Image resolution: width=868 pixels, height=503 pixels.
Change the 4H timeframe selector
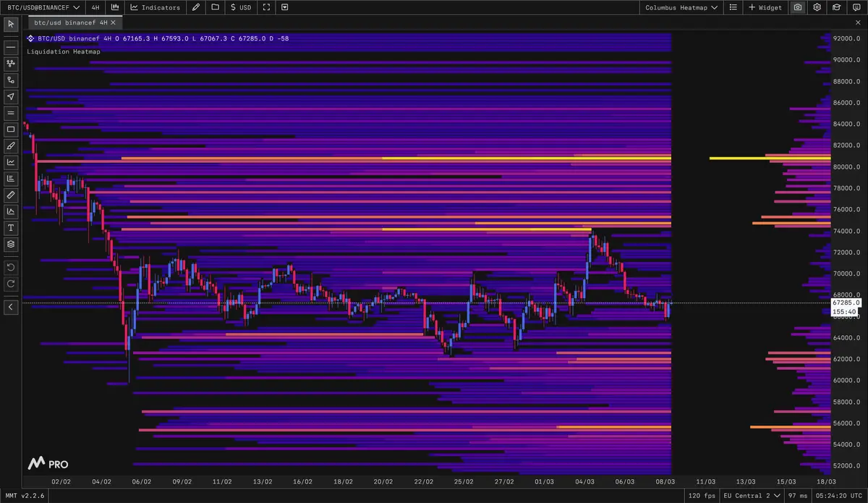[95, 7]
